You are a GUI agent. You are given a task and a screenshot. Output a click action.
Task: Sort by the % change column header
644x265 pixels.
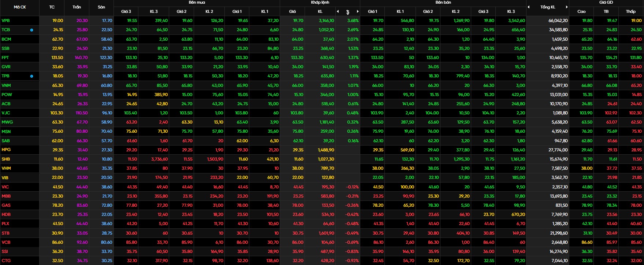coord(348,12)
